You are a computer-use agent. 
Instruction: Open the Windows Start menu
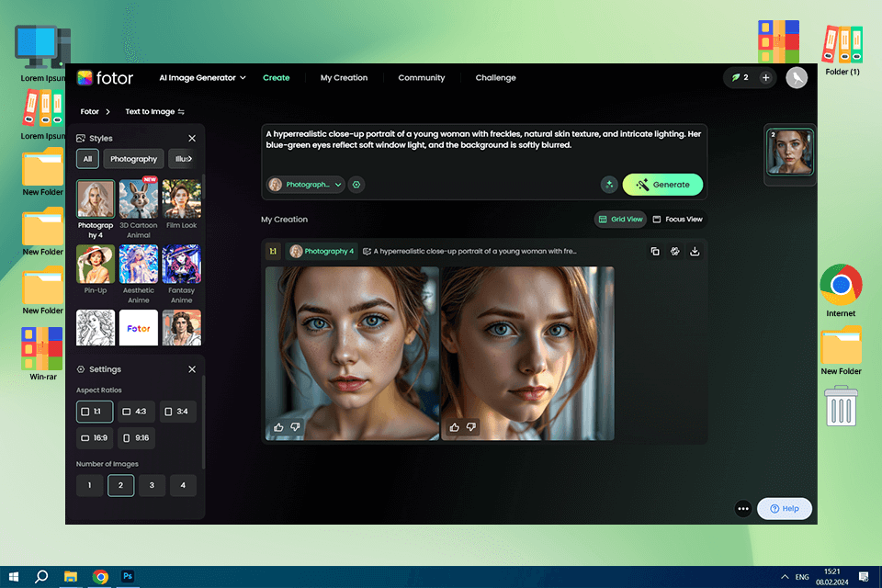[x=14, y=577]
